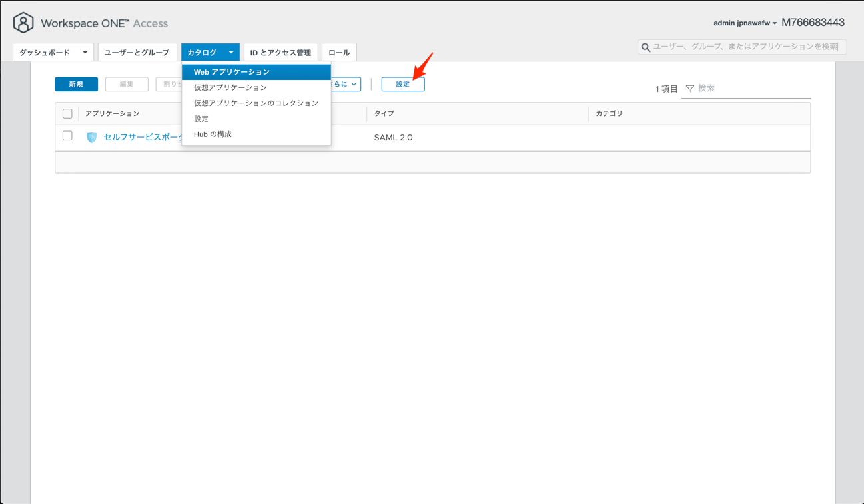Open the admin jpnawafw user menu
This screenshot has width=864, height=504.
(x=745, y=23)
